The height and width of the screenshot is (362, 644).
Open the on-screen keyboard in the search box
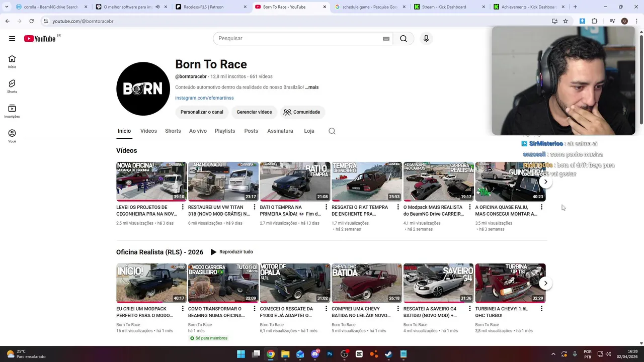point(386,39)
